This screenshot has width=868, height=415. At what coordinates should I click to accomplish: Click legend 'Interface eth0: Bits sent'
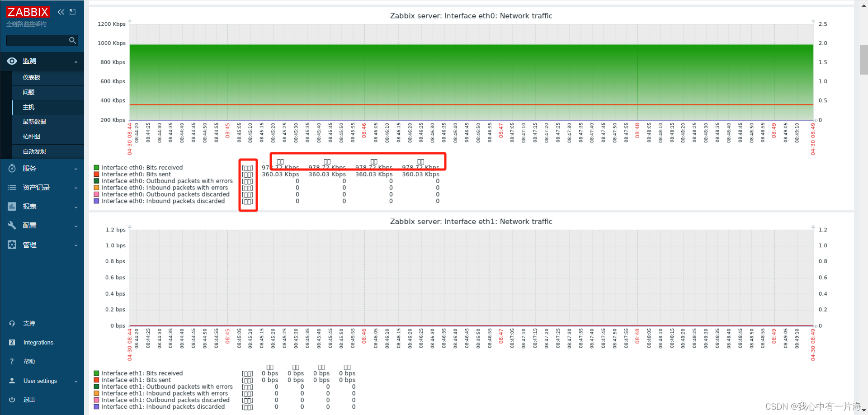[x=136, y=174]
